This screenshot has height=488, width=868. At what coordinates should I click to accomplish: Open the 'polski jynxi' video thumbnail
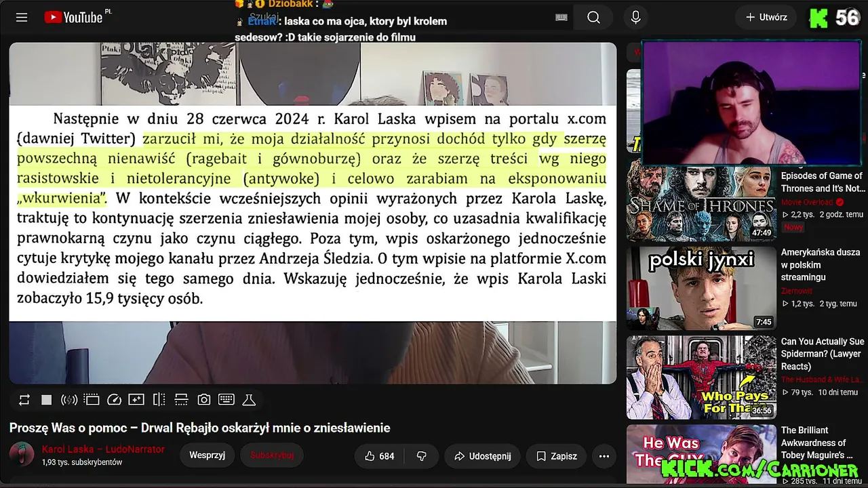701,288
